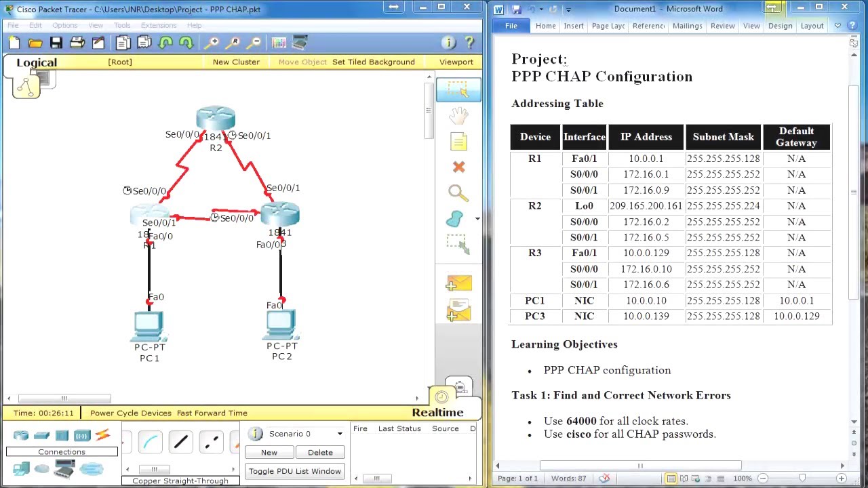868x488 pixels.
Task: Open the Activity Wizard icon in Packet Tracer
Action: [x=98, y=43]
